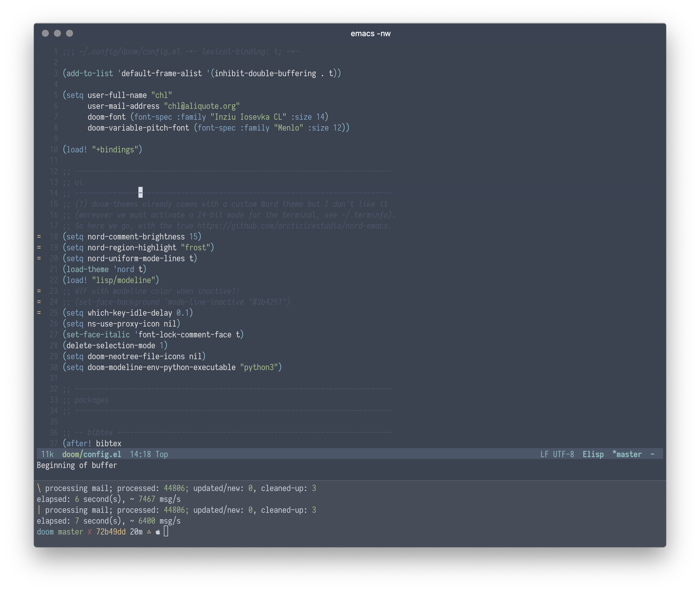Click the terminal prompt cursor box

pos(166,532)
